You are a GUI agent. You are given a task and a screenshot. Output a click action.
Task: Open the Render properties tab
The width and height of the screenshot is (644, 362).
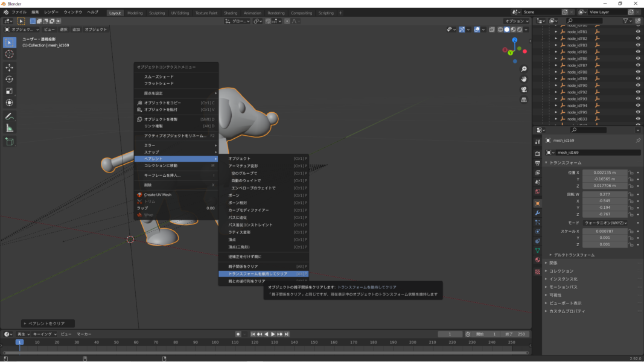(538, 153)
